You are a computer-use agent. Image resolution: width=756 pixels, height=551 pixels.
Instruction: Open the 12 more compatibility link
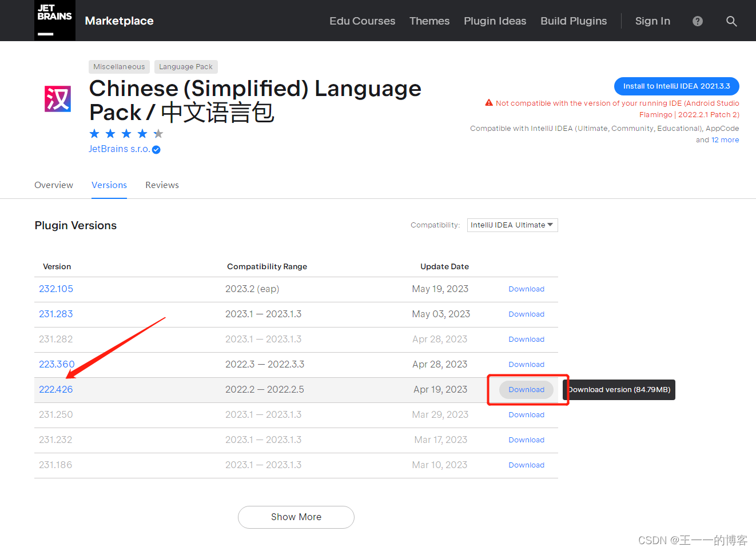725,140
